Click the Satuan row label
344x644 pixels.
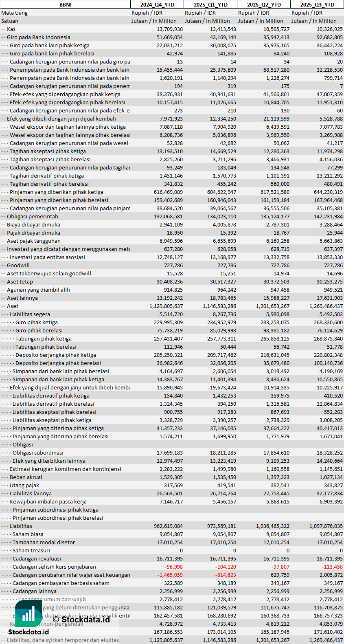coord(10,21)
